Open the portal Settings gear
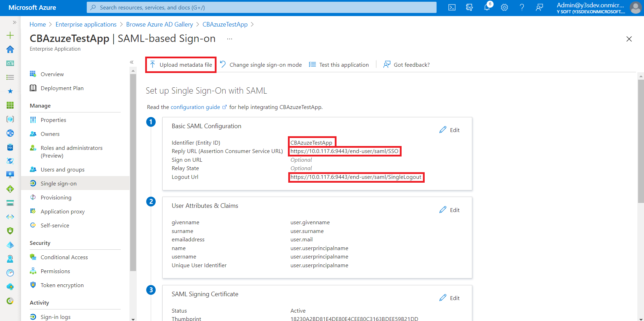 (504, 7)
